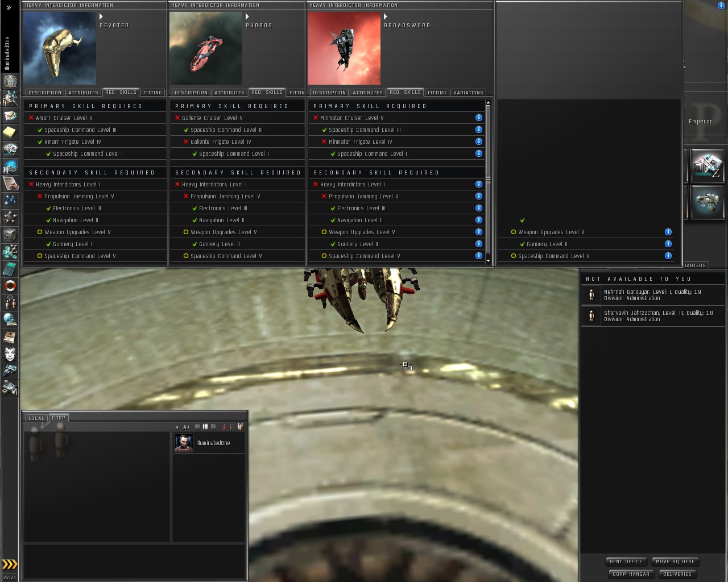Click the Phobos ship thumbnail
Viewport: 728px width, 582px height.
coord(206,48)
